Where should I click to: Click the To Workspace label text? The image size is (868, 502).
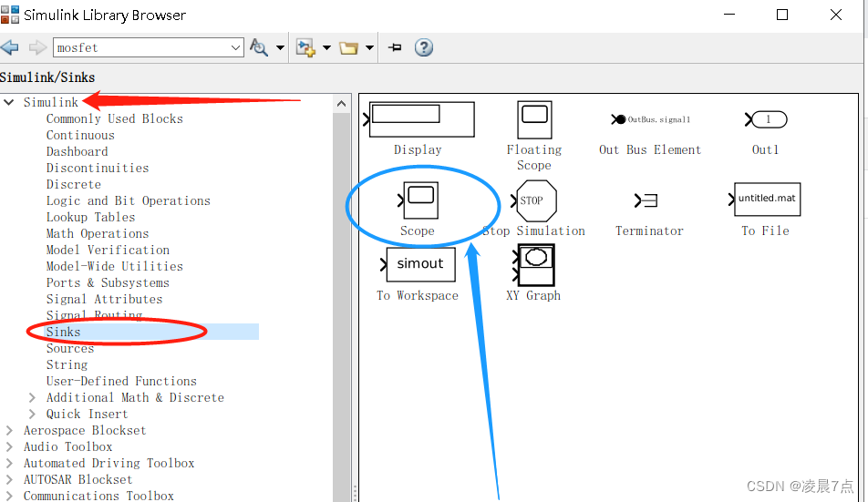(x=418, y=296)
